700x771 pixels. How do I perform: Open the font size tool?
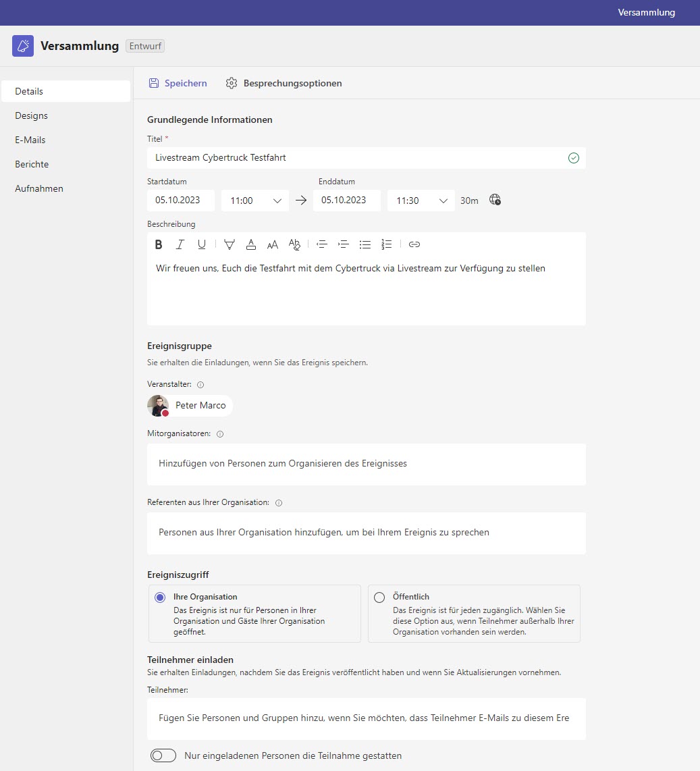click(272, 244)
